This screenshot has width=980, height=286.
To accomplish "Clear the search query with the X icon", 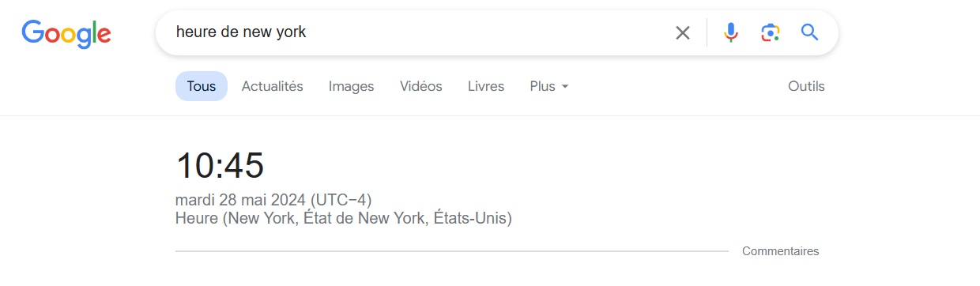I will (x=682, y=32).
